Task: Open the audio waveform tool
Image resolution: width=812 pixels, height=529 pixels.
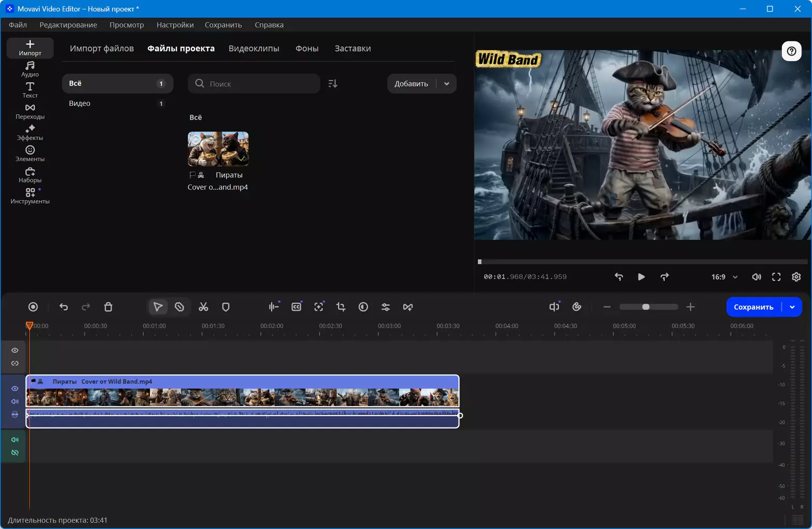Action: (x=274, y=307)
